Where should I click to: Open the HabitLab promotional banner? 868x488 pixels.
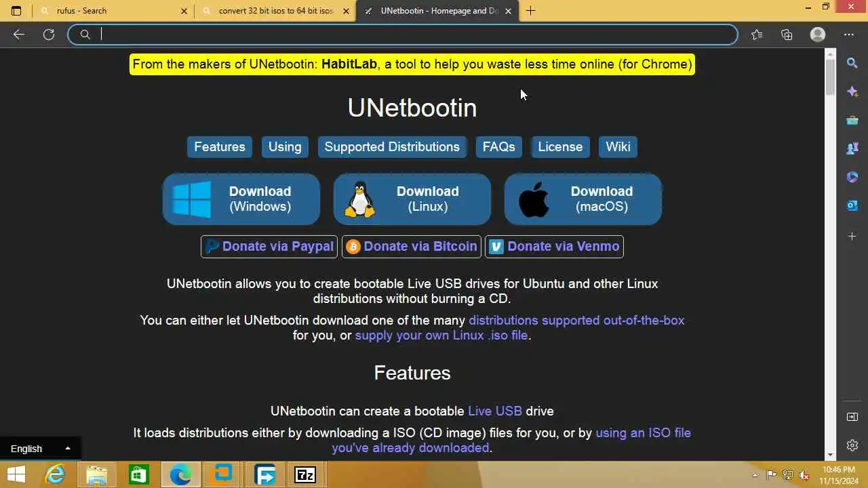[x=412, y=64]
